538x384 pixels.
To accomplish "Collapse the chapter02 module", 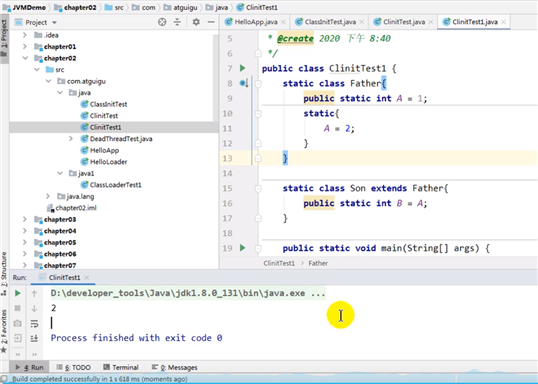I will pos(25,58).
